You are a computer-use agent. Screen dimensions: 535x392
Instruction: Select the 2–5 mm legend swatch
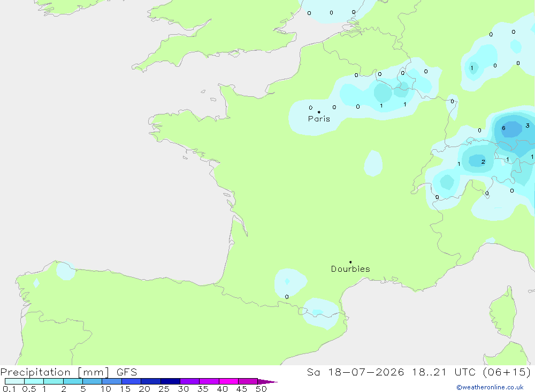(x=73, y=381)
